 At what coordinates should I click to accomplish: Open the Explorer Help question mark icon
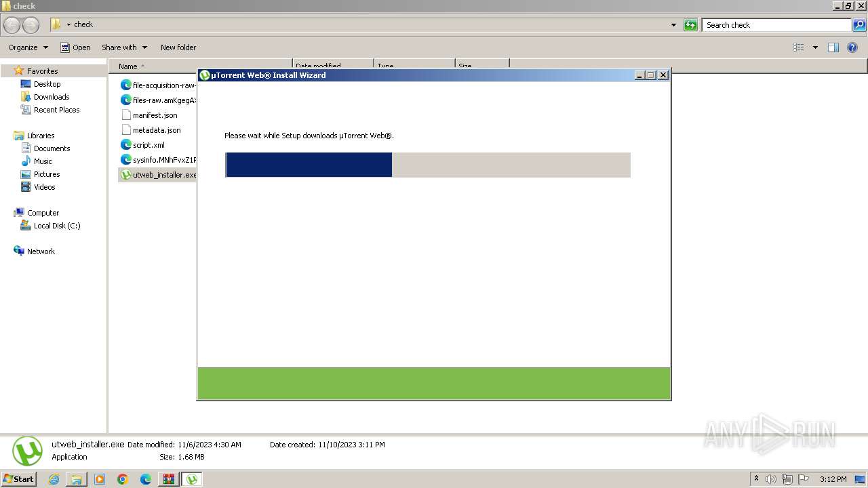point(852,47)
